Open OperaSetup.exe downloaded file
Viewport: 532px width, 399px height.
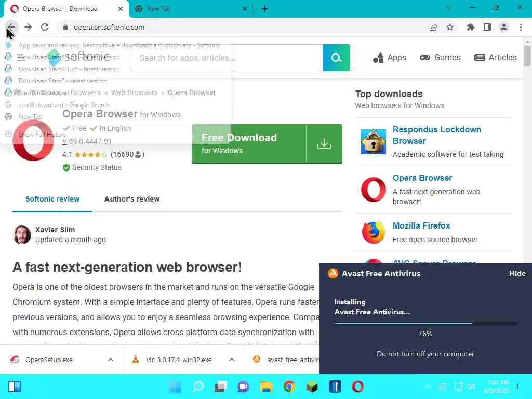[48, 360]
